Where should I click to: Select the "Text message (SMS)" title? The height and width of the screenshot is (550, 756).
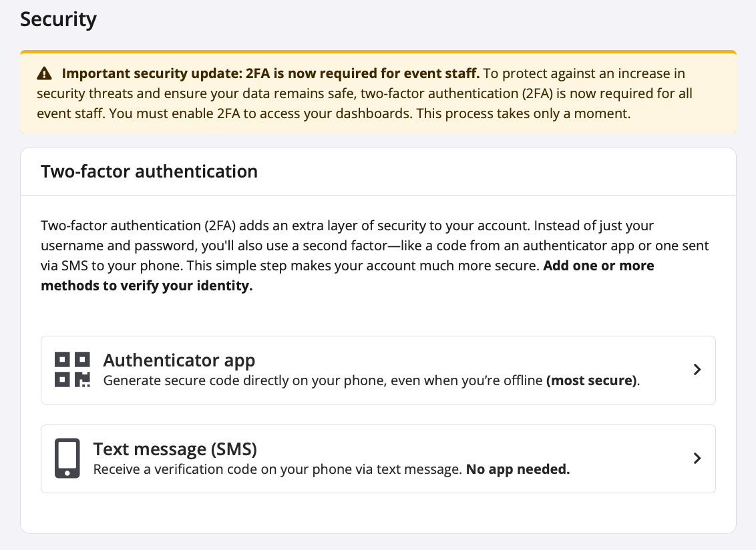(x=175, y=449)
